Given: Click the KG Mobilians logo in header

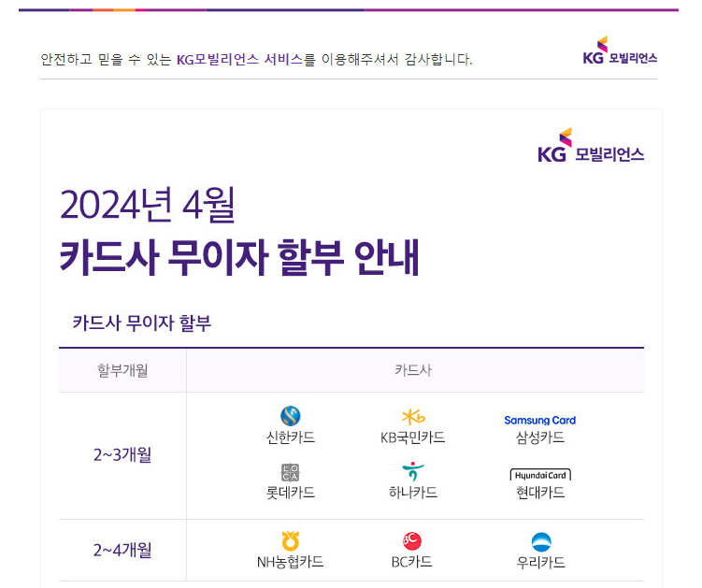Looking at the screenshot, I should coord(620,50).
